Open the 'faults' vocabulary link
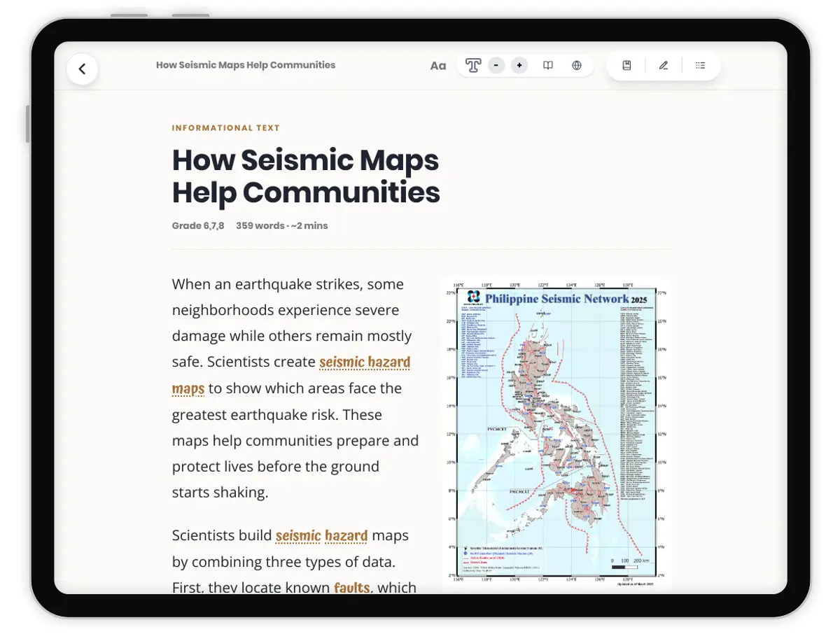The image size is (840, 634). (352, 587)
